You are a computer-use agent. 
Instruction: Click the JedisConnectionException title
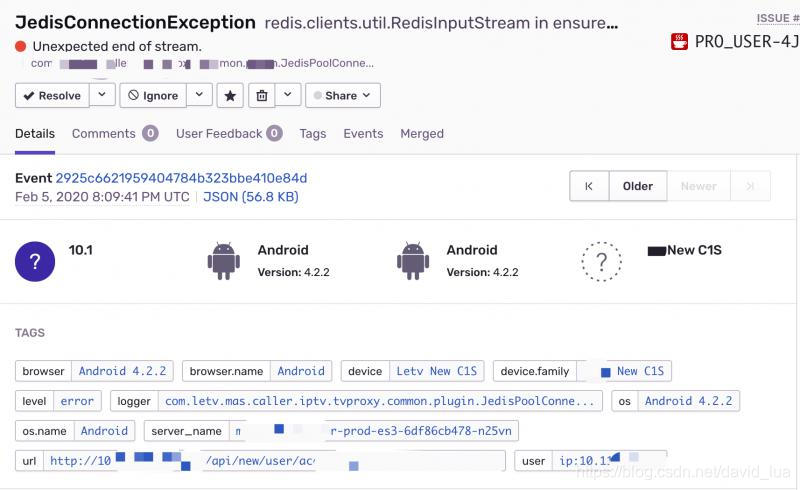point(135,22)
